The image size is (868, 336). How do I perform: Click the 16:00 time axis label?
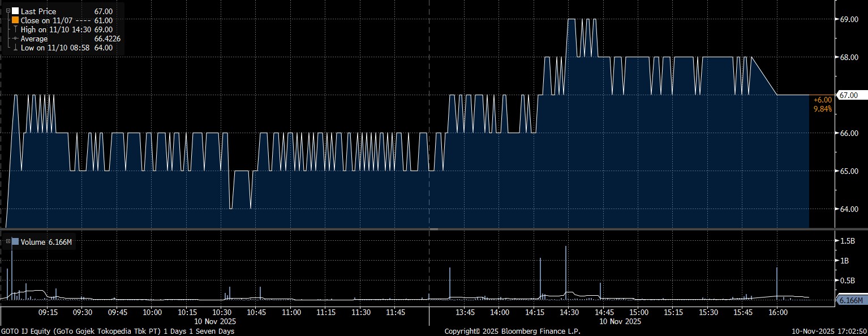pos(777,312)
